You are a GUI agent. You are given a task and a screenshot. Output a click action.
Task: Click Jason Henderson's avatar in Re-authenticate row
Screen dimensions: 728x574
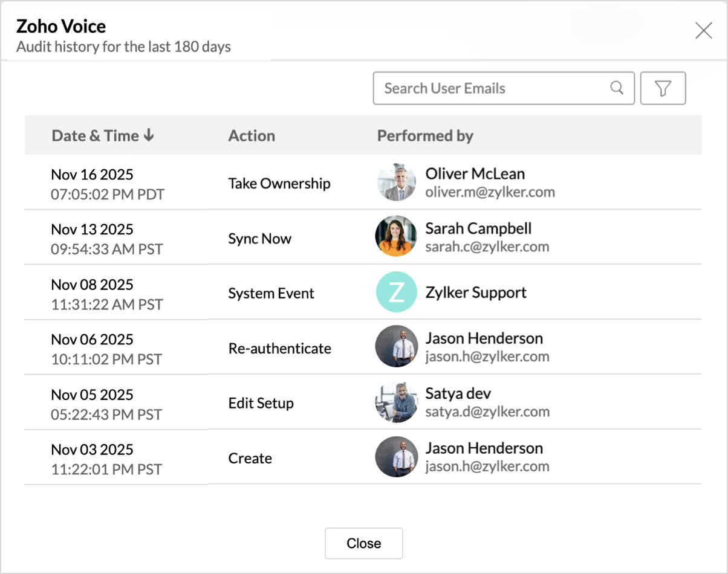pos(397,347)
